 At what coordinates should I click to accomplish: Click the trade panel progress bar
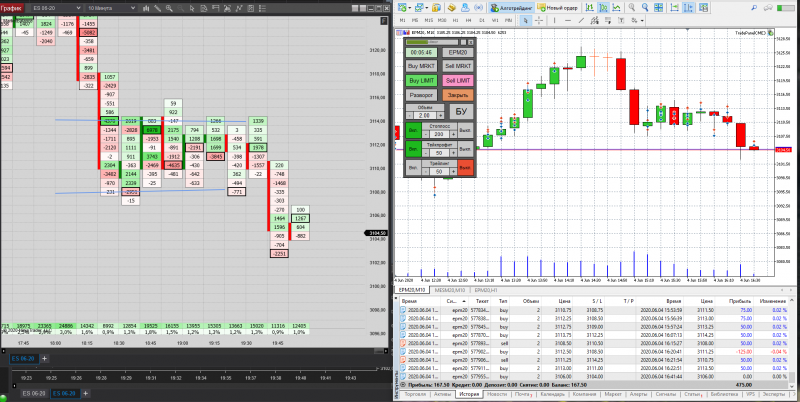tap(432, 42)
